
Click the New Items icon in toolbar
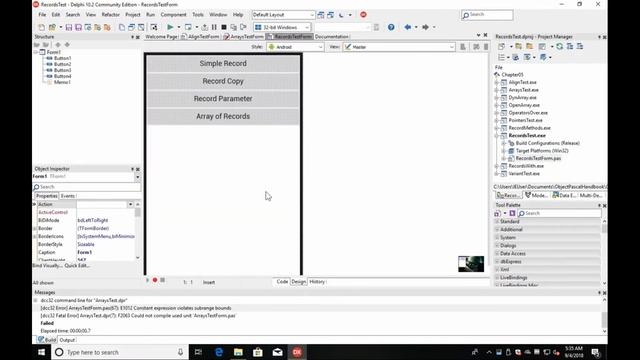pyautogui.click(x=42, y=27)
